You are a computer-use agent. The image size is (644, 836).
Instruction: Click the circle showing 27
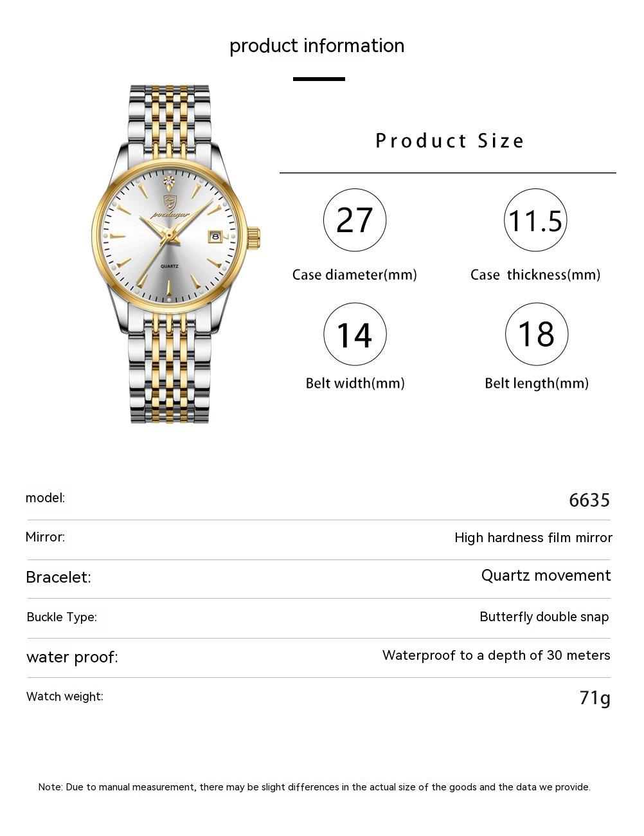coord(355,220)
